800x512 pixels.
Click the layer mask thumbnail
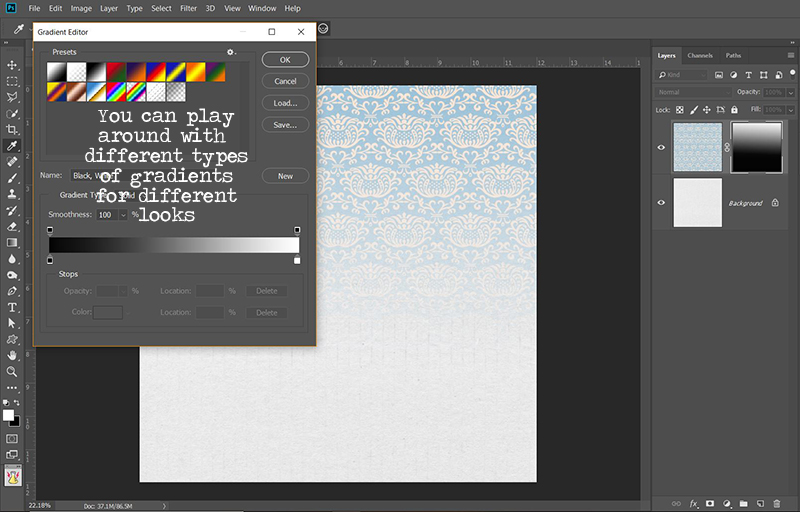click(757, 147)
